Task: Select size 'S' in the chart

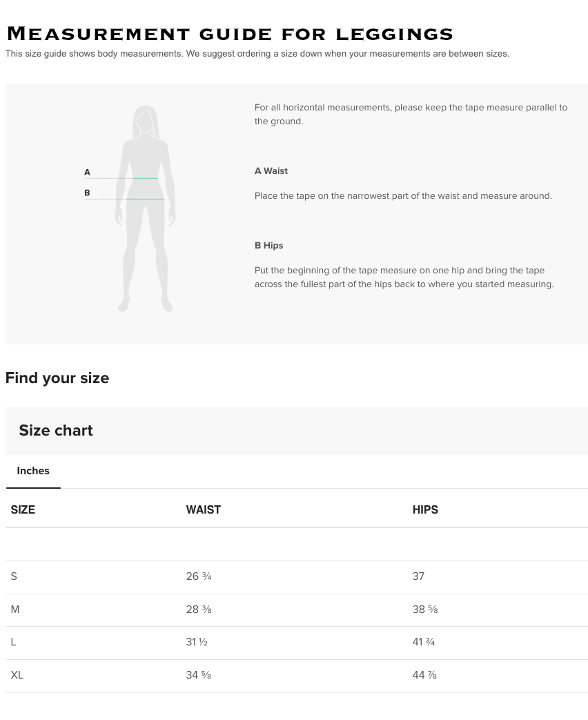Action: pos(14,576)
